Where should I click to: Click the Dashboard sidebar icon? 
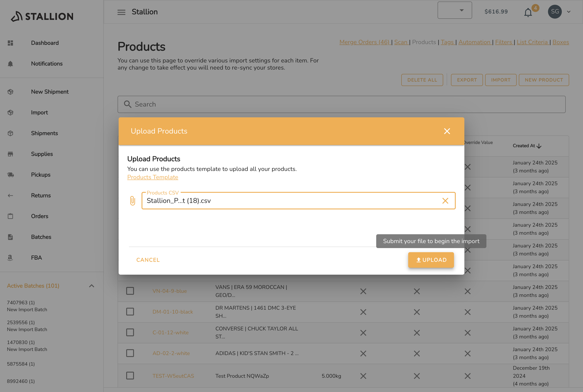[x=10, y=43]
